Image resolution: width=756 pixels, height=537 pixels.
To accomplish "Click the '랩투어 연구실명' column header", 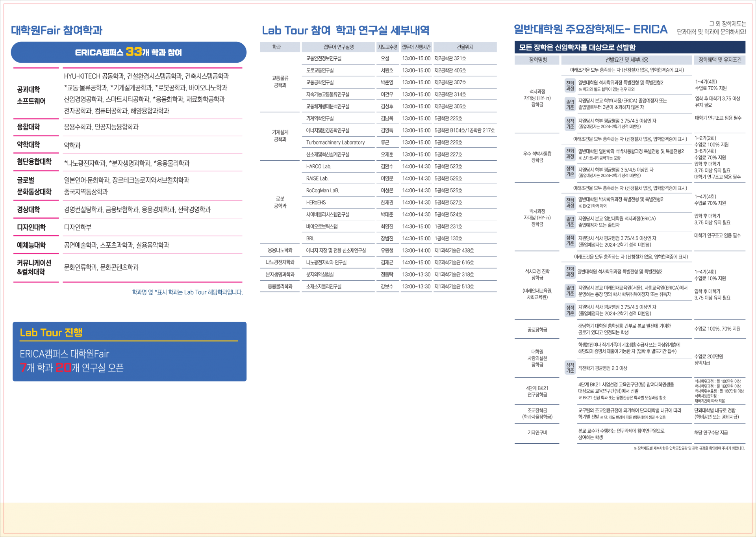I will [x=339, y=47].
